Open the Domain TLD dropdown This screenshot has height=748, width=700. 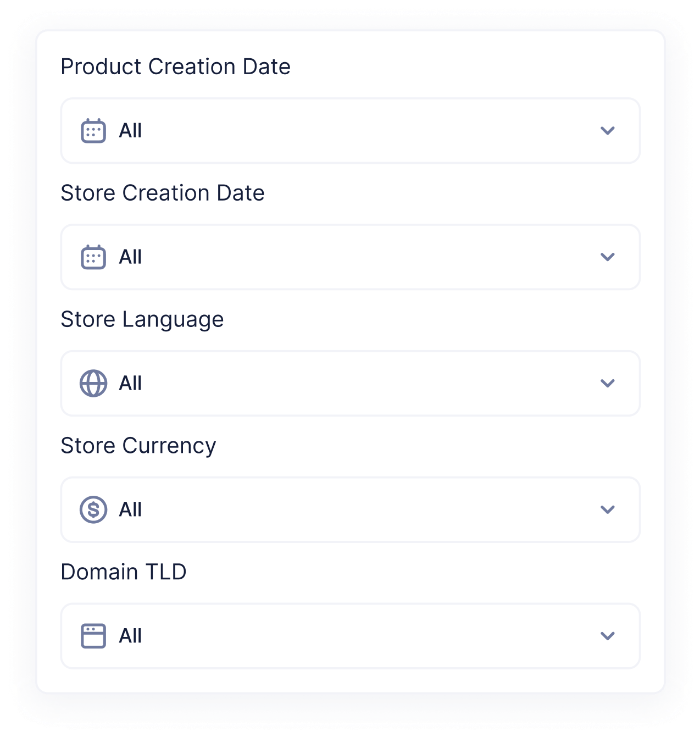pyautogui.click(x=350, y=635)
